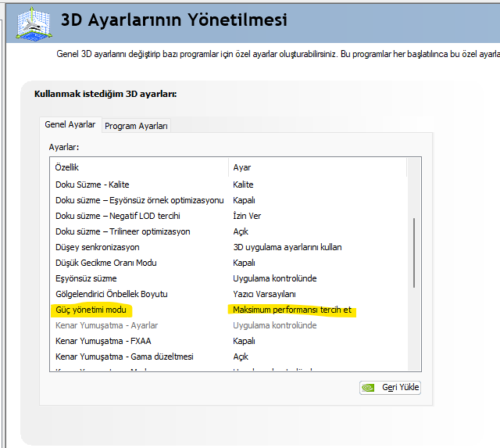
Task: Open the Maksimum performansı tercih et value
Action: 292,310
